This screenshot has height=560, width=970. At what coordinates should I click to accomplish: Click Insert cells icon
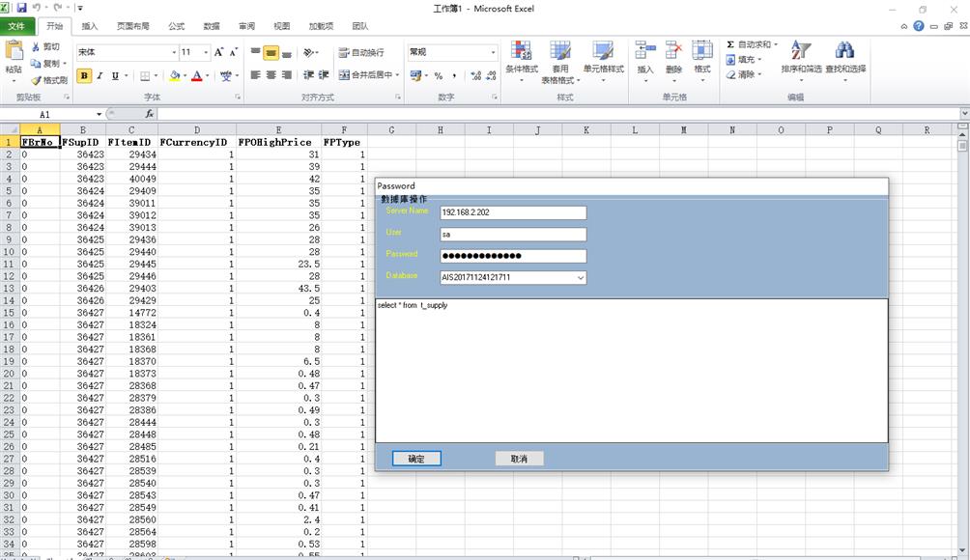645,50
